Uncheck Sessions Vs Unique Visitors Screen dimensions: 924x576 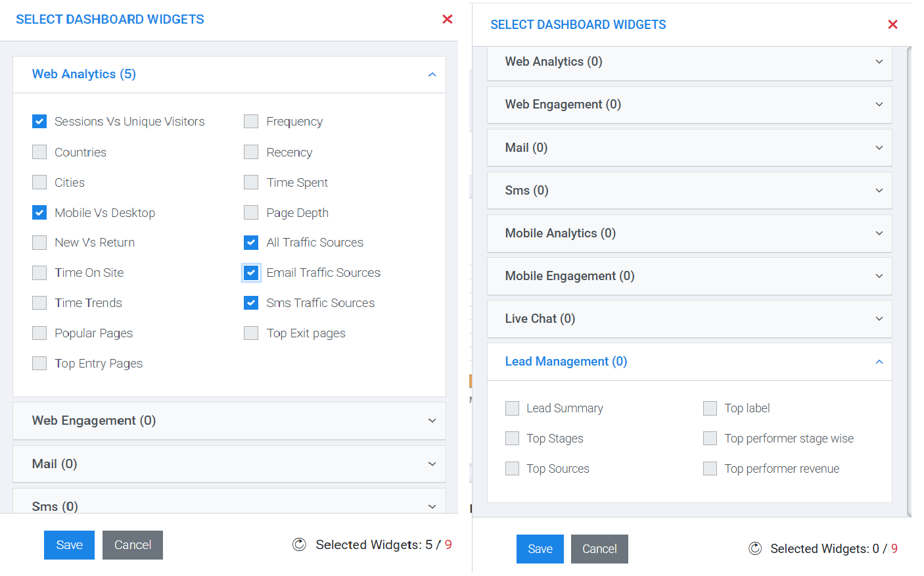click(x=39, y=122)
